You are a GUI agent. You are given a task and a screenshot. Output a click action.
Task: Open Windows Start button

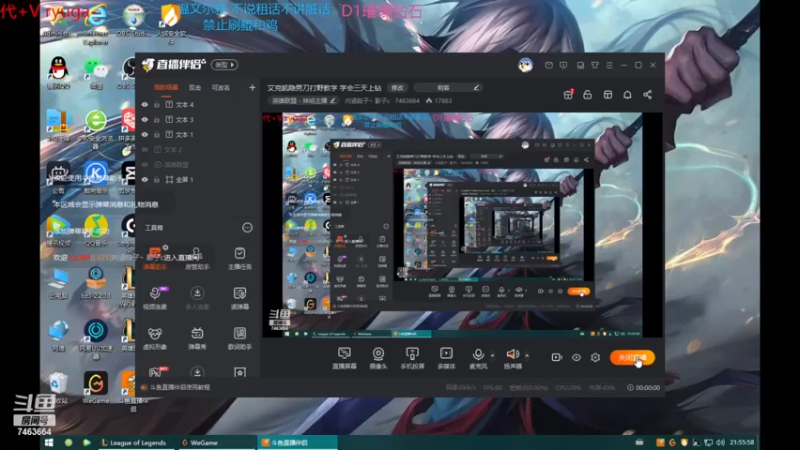(49, 442)
